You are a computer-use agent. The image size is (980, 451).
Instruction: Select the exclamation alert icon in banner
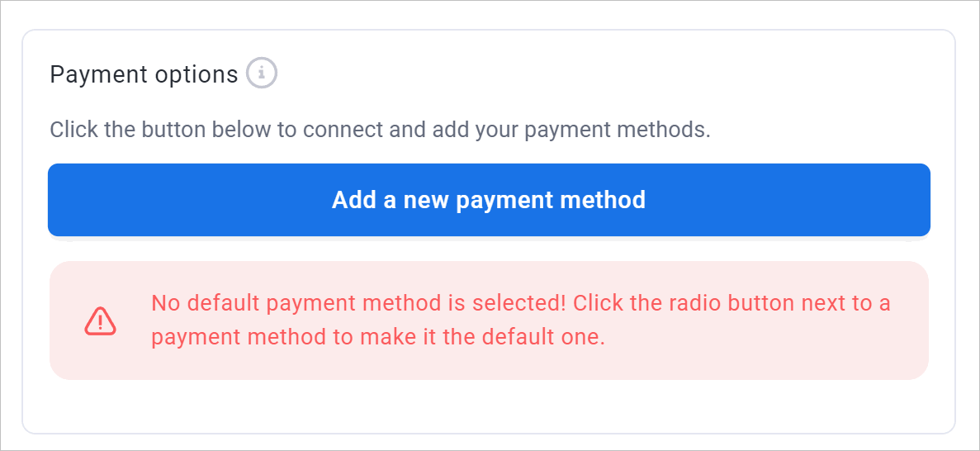click(100, 320)
